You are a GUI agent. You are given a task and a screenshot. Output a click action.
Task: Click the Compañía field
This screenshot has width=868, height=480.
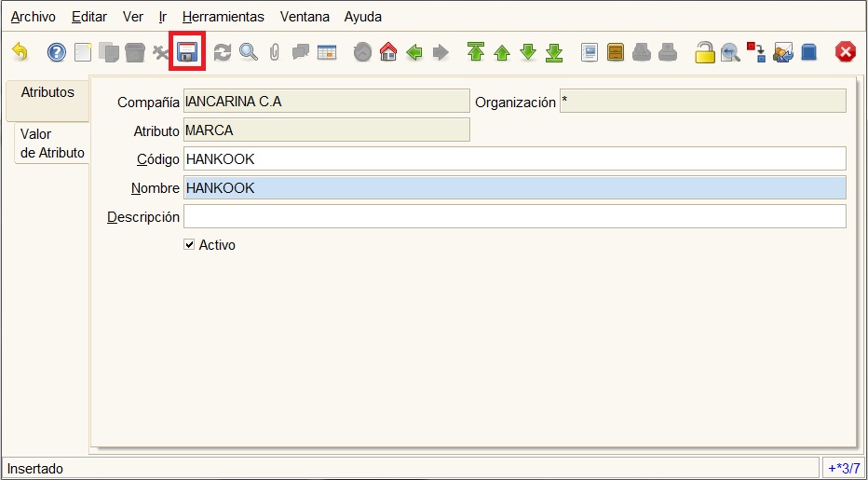(327, 101)
